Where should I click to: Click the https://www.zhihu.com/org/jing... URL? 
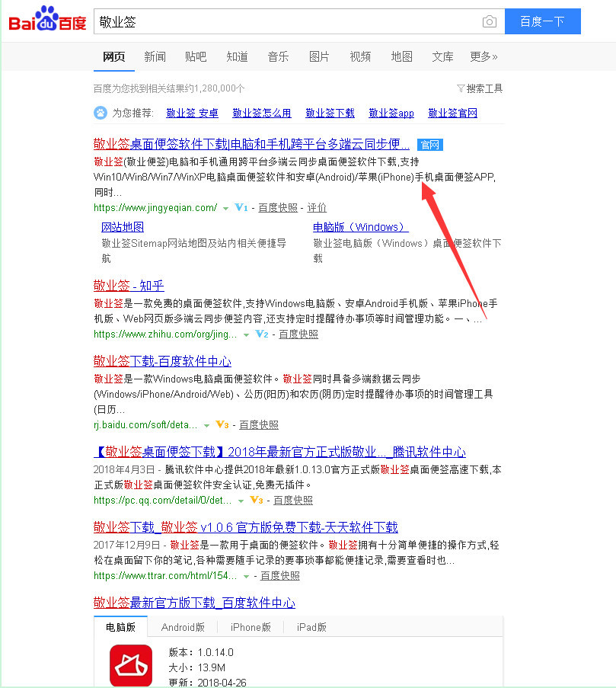[x=165, y=334]
